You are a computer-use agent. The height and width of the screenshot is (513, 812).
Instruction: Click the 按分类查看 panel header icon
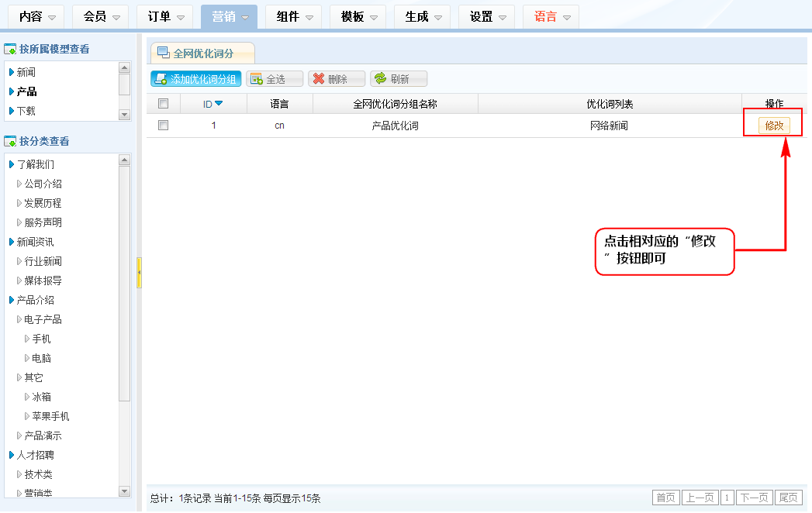(x=10, y=142)
